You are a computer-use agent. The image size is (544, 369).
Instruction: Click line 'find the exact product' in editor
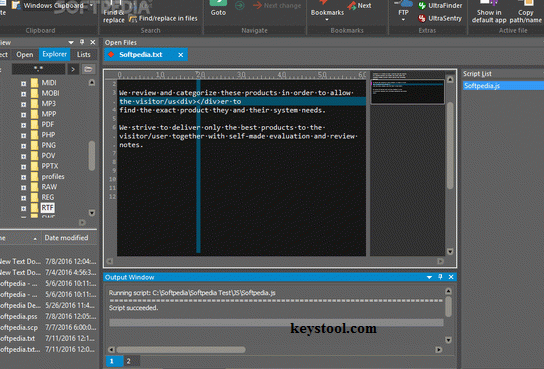tap(222, 110)
